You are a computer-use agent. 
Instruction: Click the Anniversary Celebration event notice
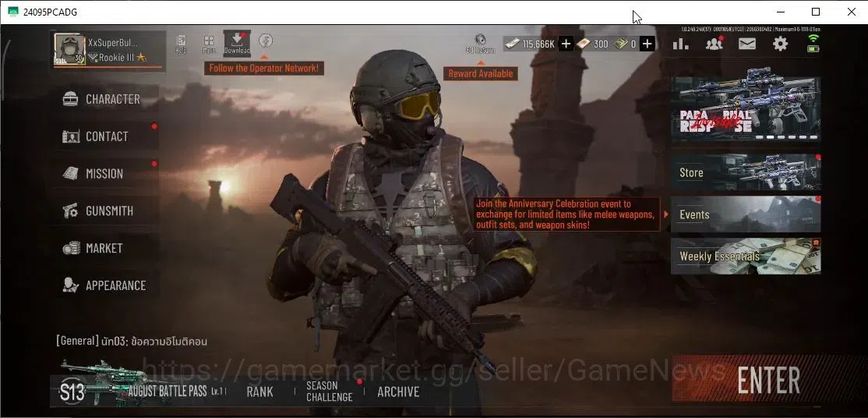(x=566, y=214)
